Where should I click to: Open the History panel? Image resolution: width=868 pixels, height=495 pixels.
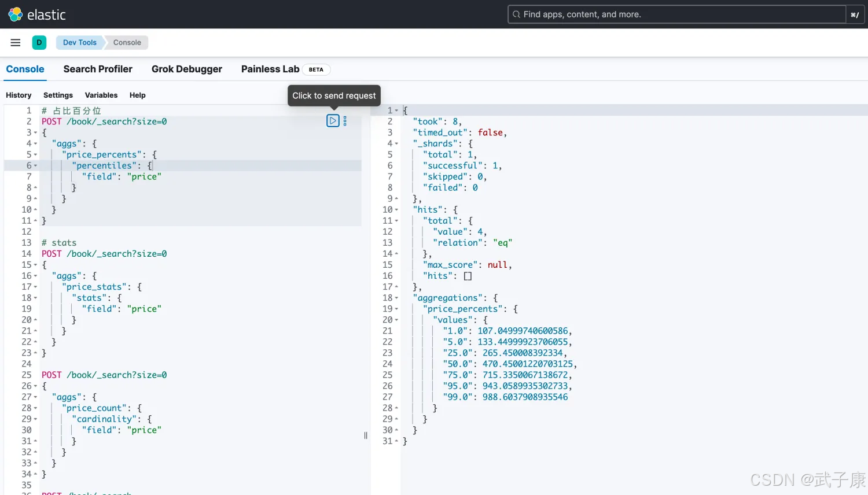pyautogui.click(x=19, y=95)
